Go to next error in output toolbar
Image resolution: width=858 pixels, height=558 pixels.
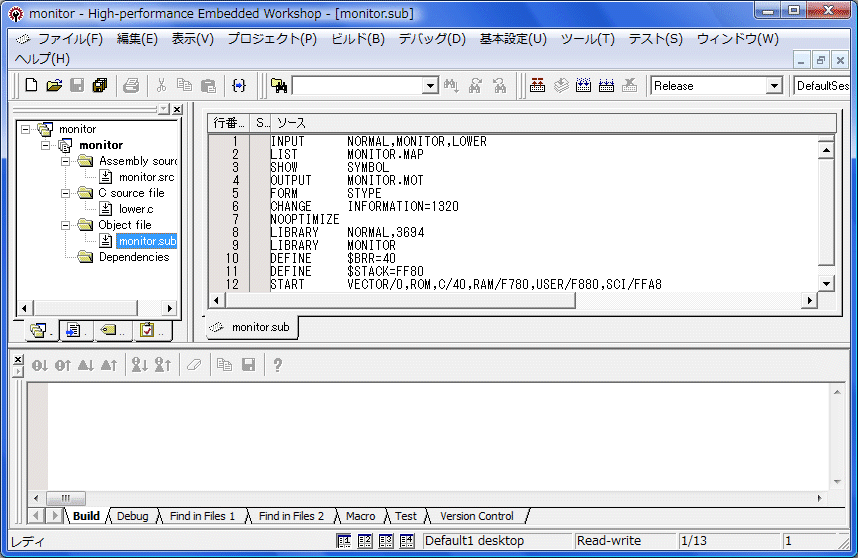point(39,365)
